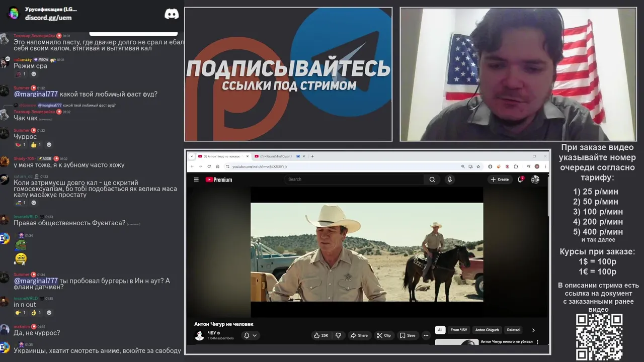644x362 pixels.
Task: Select the All filter chip
Action: (440, 330)
